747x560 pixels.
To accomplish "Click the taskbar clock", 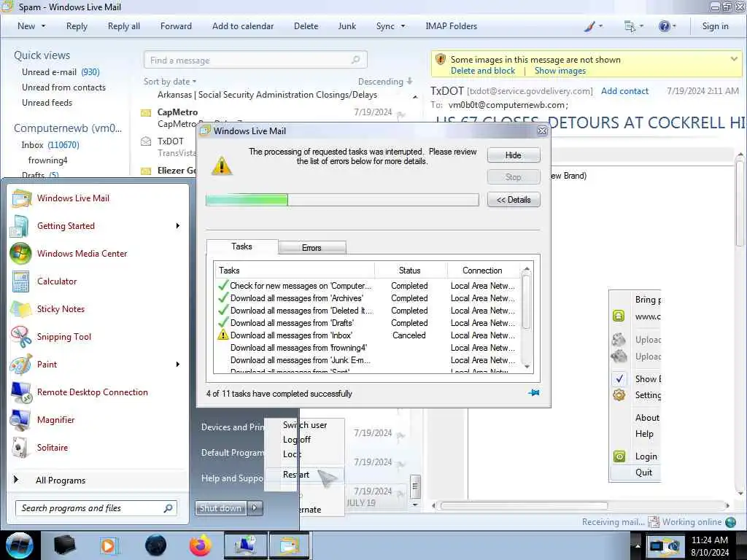I will pos(709,545).
